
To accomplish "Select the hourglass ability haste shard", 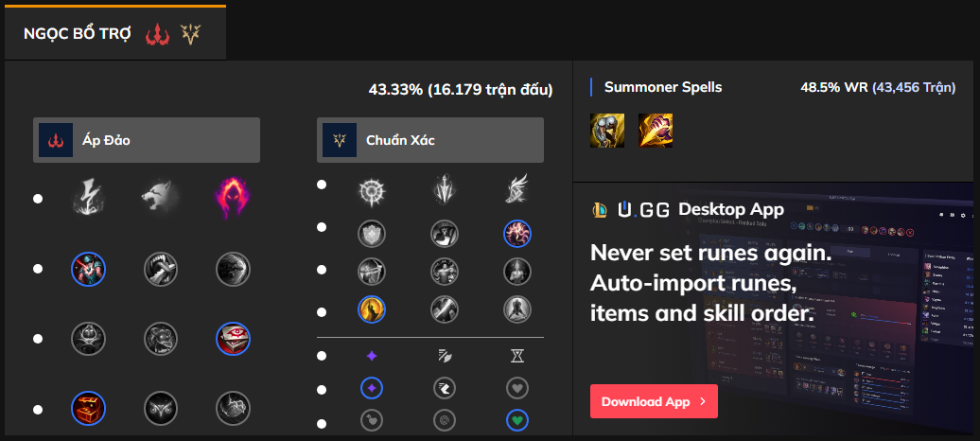I will (516, 356).
